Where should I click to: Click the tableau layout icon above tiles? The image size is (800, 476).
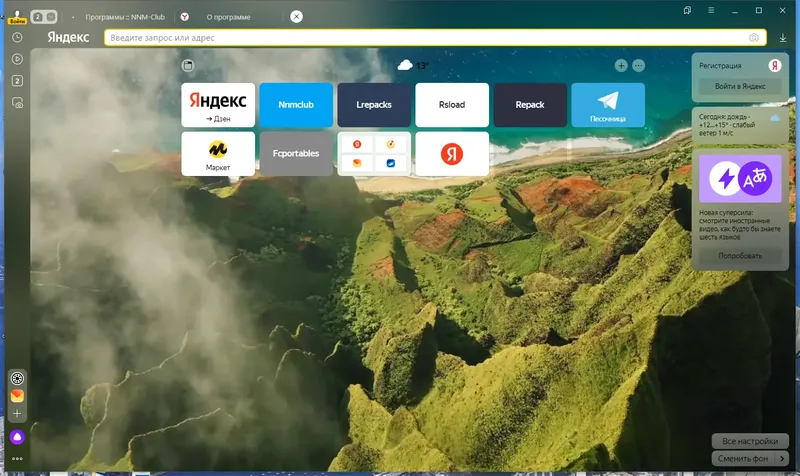click(188, 65)
